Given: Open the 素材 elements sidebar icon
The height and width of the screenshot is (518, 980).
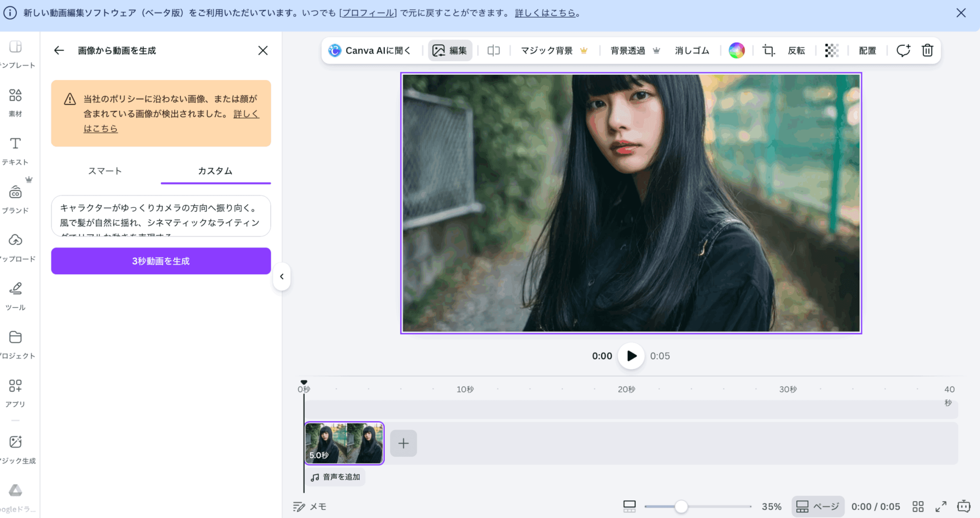Looking at the screenshot, I should click(x=15, y=101).
